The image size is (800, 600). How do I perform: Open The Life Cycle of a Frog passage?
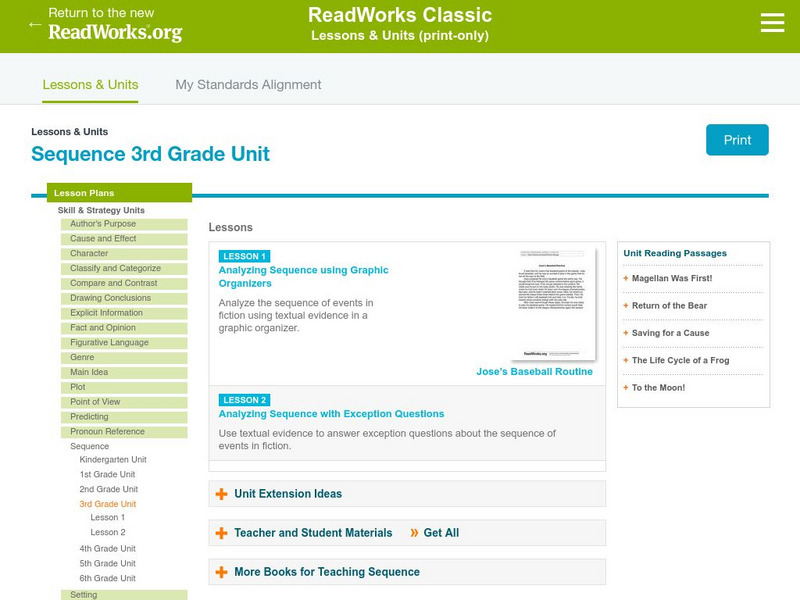[x=681, y=360]
